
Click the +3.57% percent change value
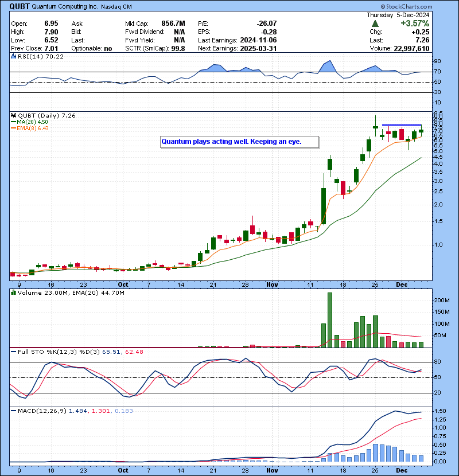point(415,24)
